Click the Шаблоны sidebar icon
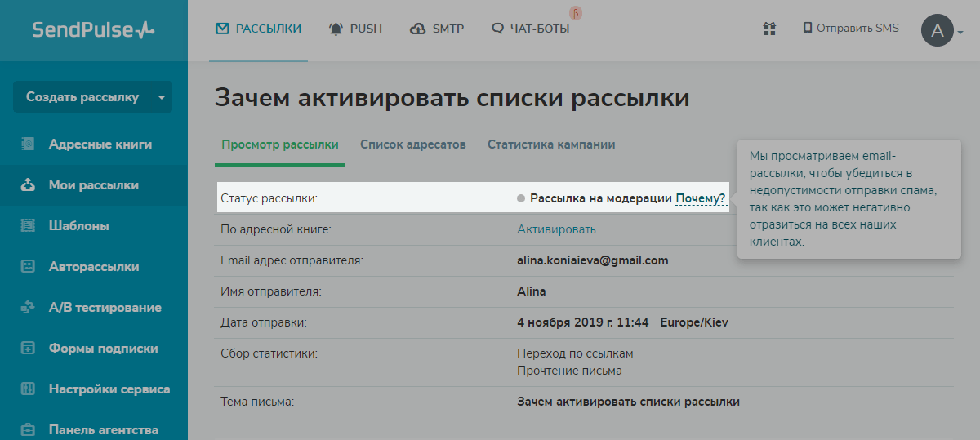Screen dimensions: 980x440 tap(28, 226)
